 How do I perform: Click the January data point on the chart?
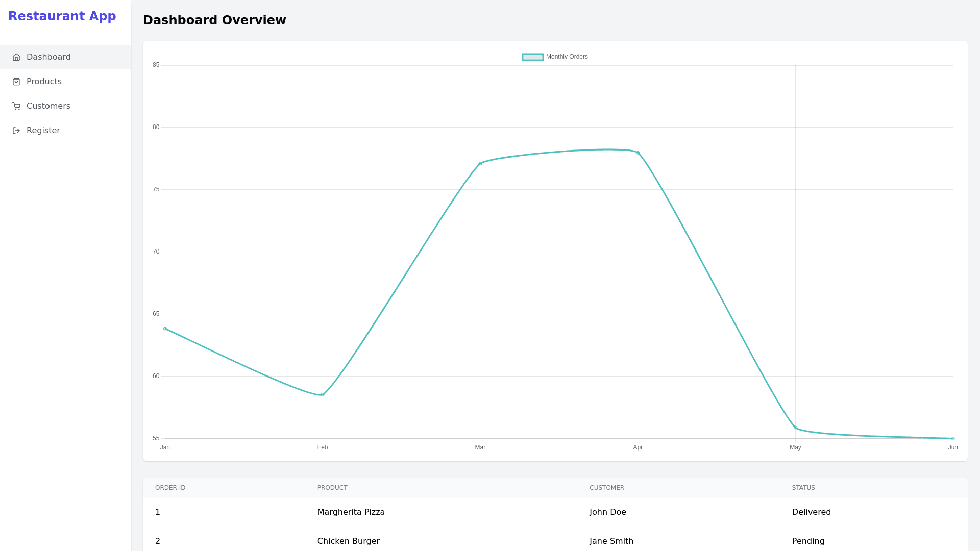tap(165, 329)
